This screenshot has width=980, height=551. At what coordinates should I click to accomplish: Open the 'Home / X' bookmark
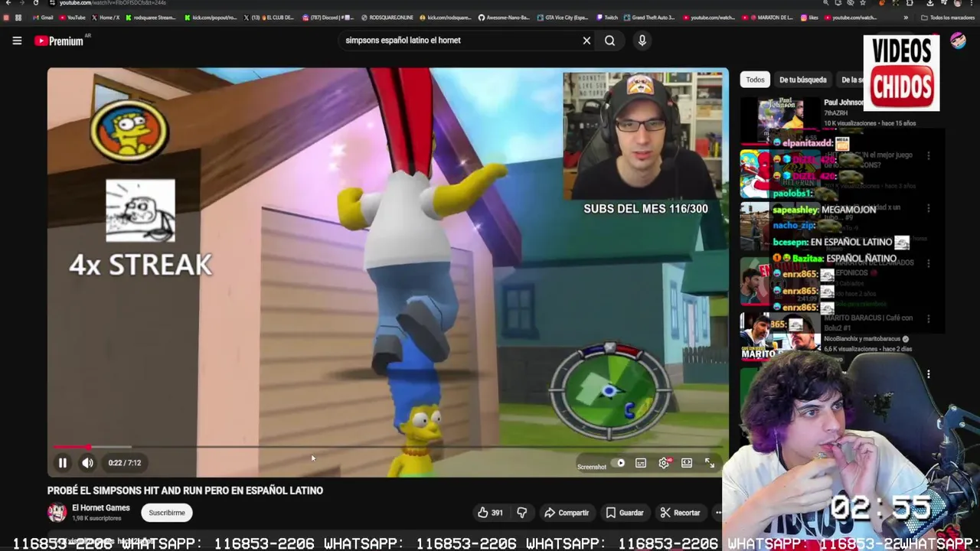[x=106, y=18]
